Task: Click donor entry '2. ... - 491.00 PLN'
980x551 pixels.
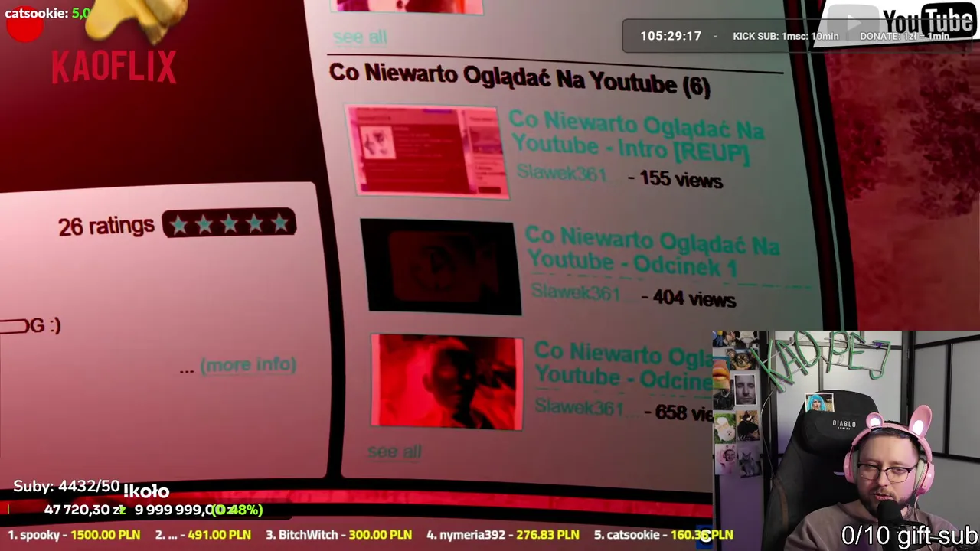Action: pyautogui.click(x=202, y=535)
